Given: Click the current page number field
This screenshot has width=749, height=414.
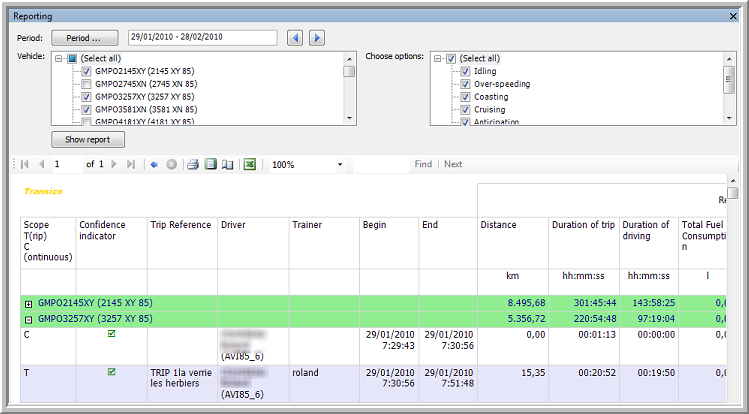Looking at the screenshot, I should point(66,164).
